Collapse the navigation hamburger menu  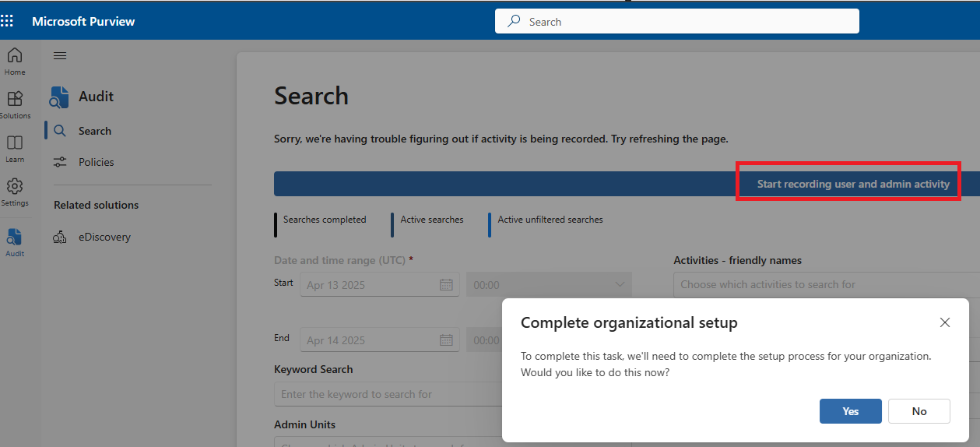tap(60, 55)
